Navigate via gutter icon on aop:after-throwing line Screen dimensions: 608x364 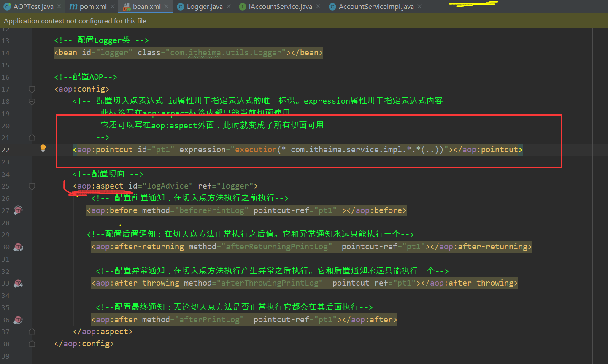(18, 283)
